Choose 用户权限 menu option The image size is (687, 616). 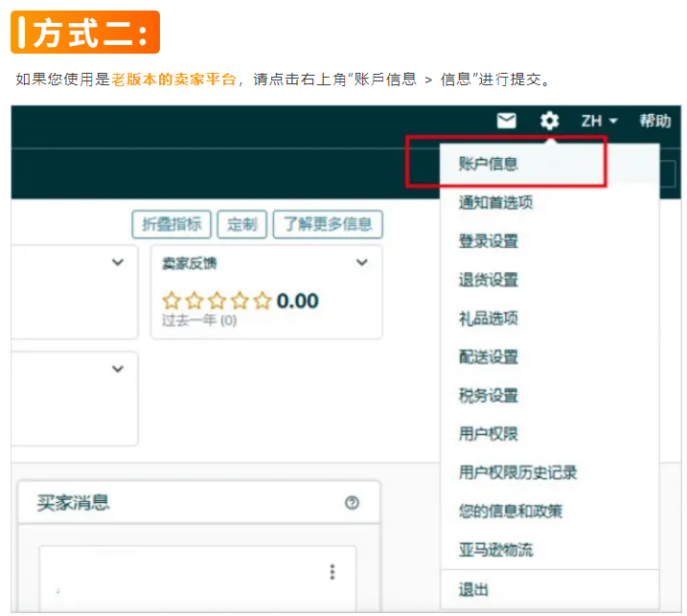point(488,434)
